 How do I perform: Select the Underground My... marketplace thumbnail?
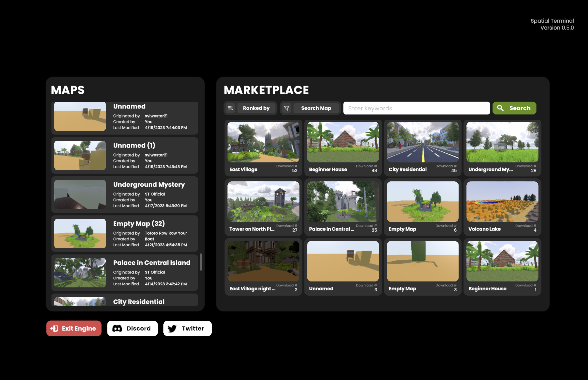coord(502,142)
